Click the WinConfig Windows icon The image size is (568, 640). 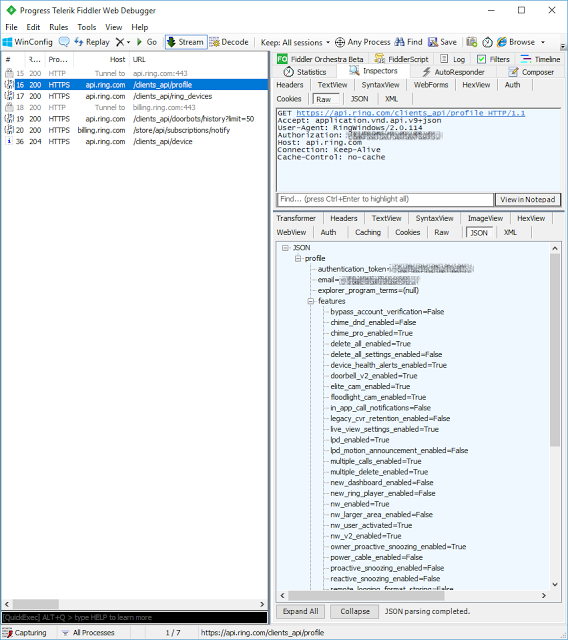pos(7,42)
